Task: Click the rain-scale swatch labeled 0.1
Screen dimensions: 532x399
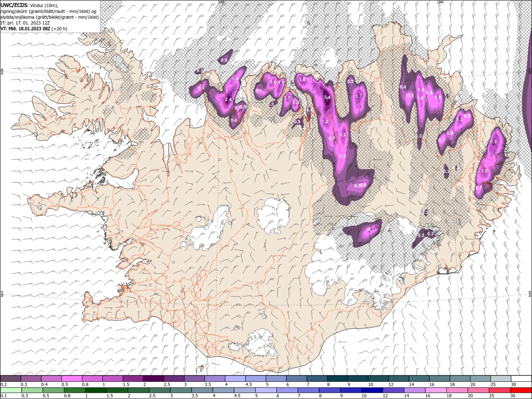Action: coord(11,390)
